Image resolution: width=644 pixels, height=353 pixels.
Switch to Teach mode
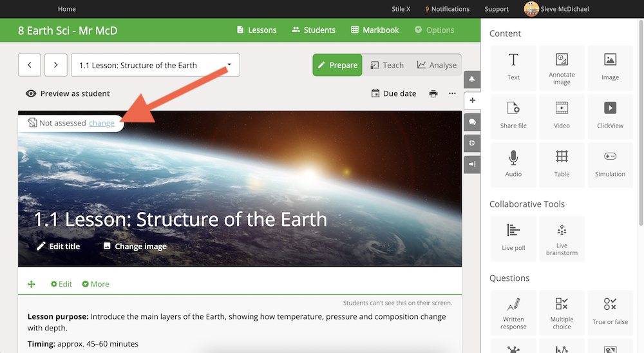point(387,65)
